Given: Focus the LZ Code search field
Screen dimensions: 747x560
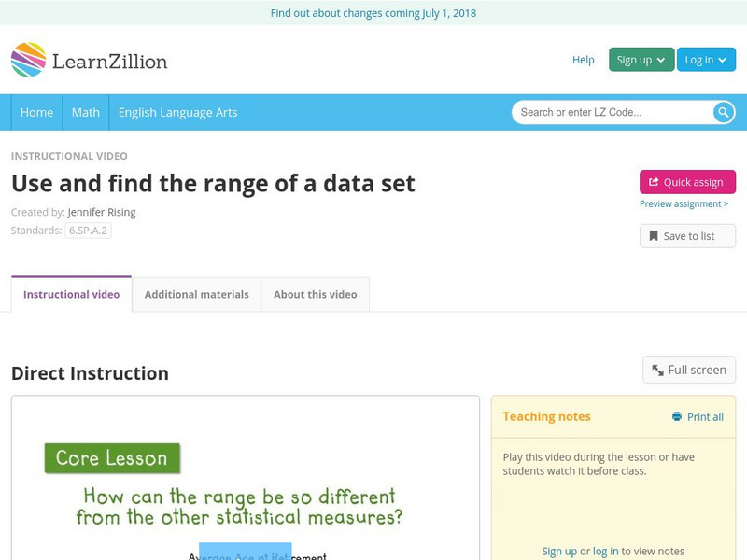Looking at the screenshot, I should pos(612,113).
